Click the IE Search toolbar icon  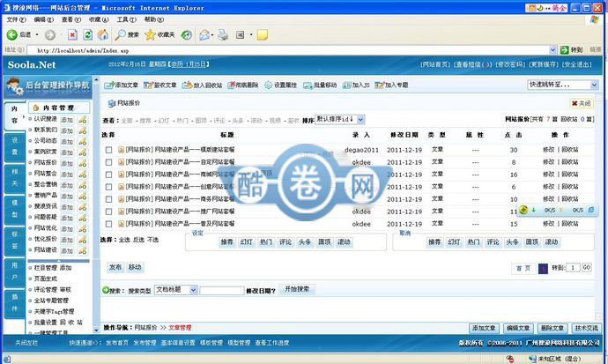pyautogui.click(x=127, y=35)
